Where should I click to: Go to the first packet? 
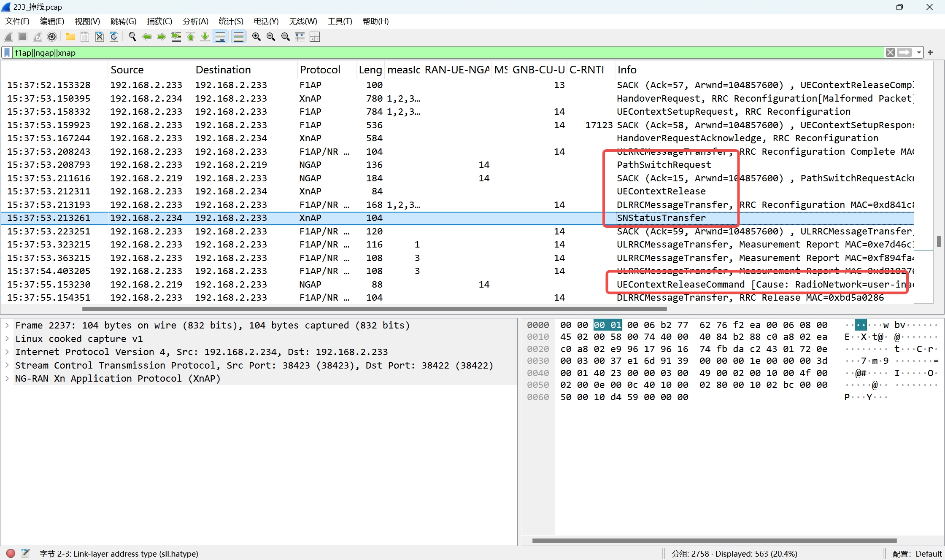pos(191,37)
